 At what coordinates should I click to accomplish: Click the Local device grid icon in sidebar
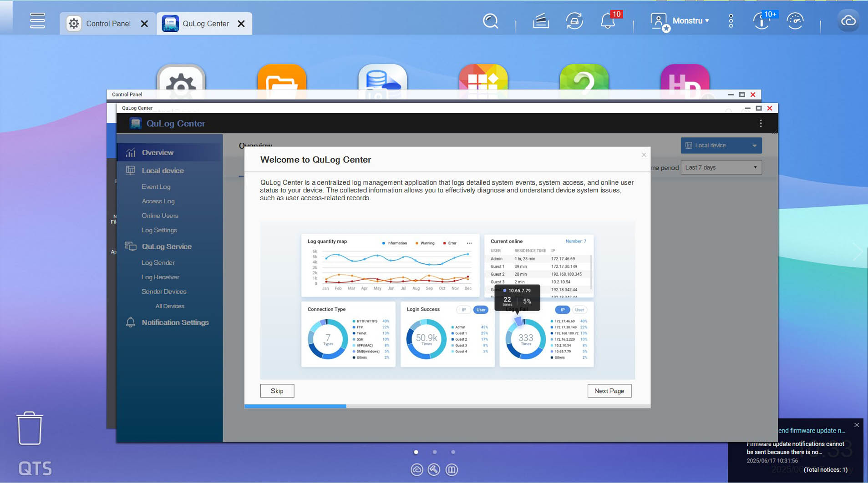coord(131,171)
